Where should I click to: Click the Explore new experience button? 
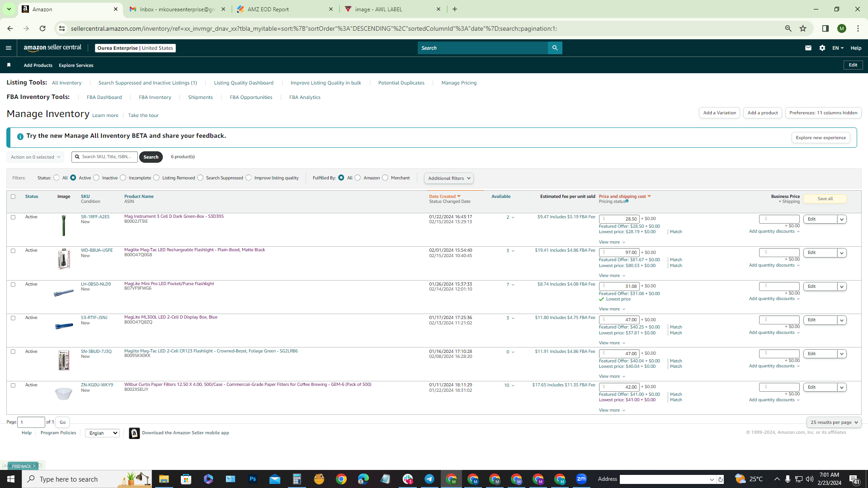pyautogui.click(x=821, y=138)
